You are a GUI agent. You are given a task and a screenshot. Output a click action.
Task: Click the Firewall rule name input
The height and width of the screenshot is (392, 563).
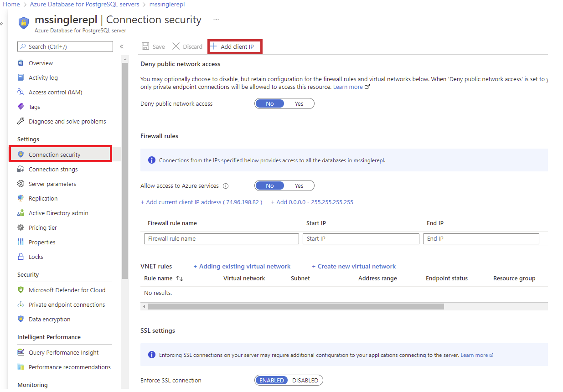tap(222, 239)
